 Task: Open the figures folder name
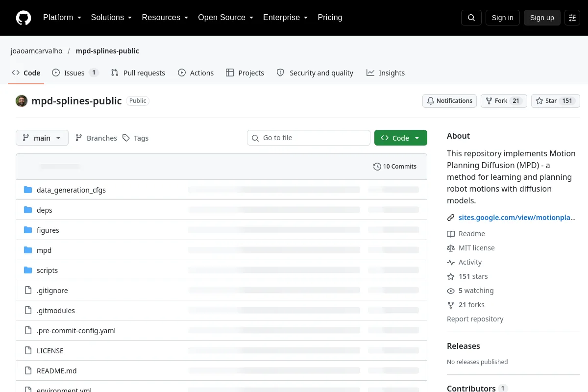coord(48,230)
